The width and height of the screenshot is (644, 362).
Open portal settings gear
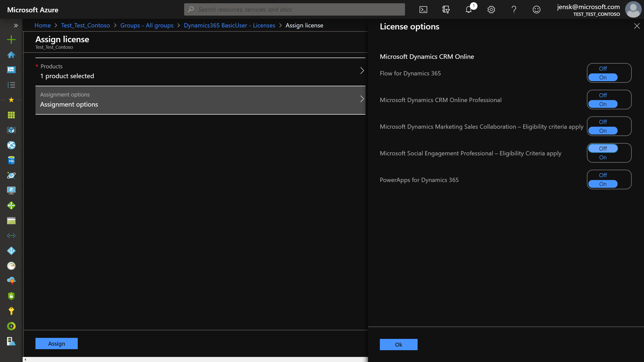tap(491, 10)
